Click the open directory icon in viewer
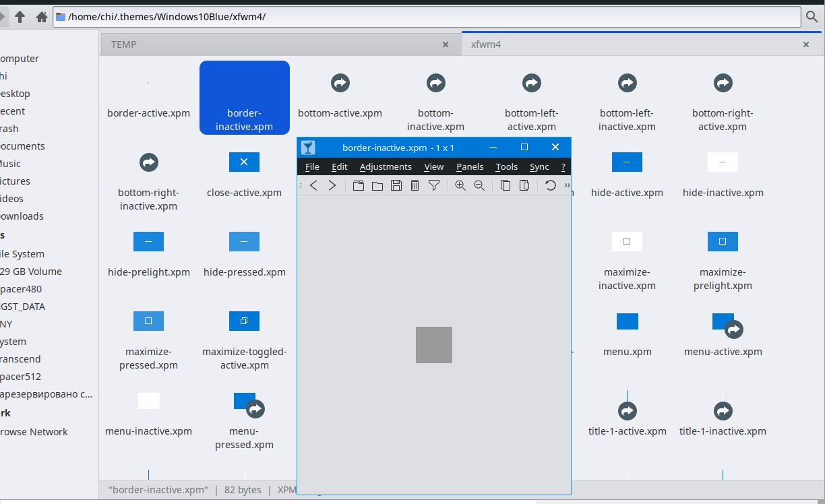The image size is (825, 504). pos(359,185)
